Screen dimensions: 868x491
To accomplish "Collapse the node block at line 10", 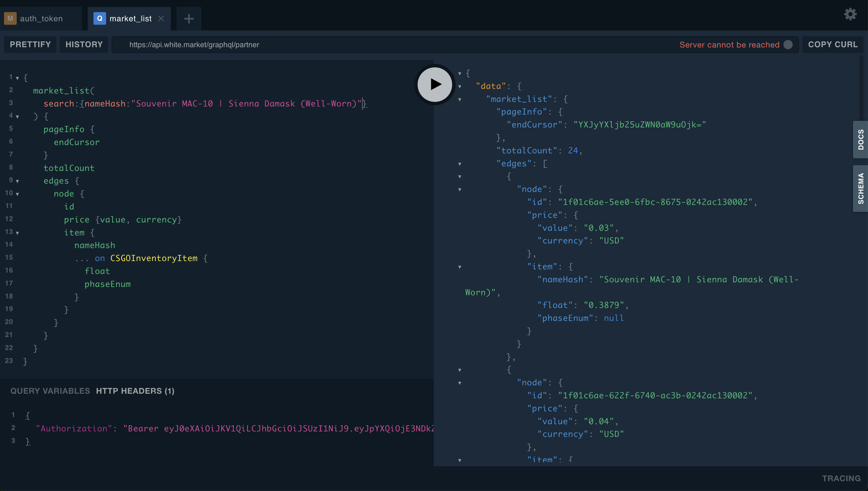I will point(17,194).
